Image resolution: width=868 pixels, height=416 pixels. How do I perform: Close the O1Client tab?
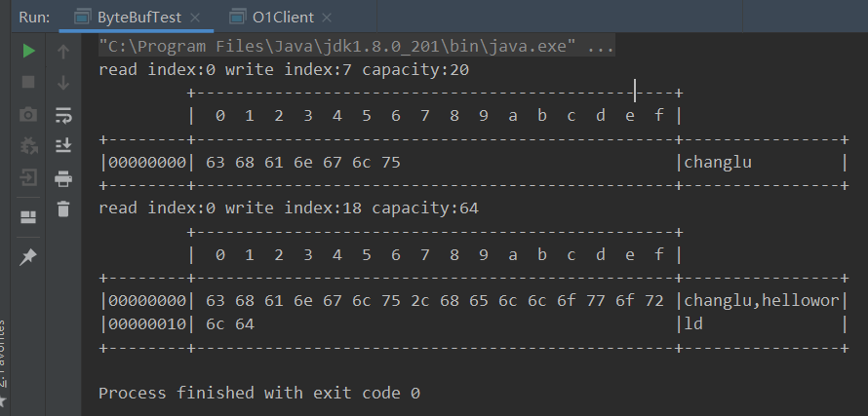pyautogui.click(x=327, y=18)
